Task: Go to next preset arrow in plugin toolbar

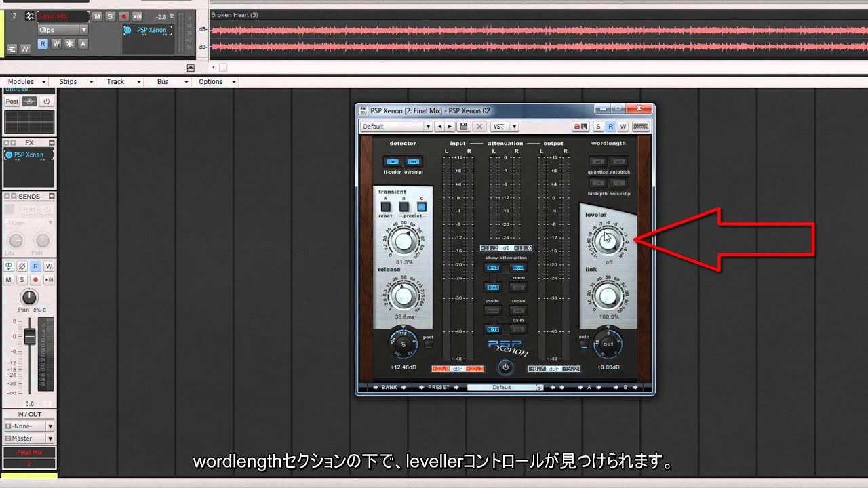Action: coord(449,127)
